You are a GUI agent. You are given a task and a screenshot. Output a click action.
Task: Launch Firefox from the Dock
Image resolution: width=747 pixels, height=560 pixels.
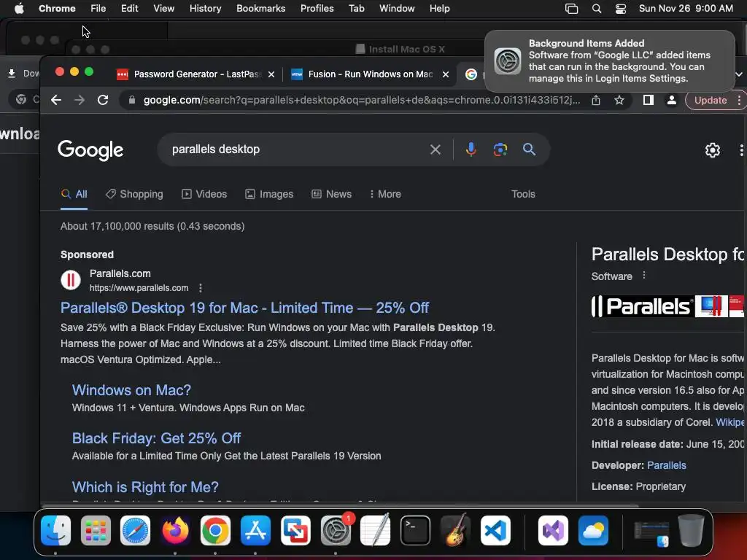point(175,531)
